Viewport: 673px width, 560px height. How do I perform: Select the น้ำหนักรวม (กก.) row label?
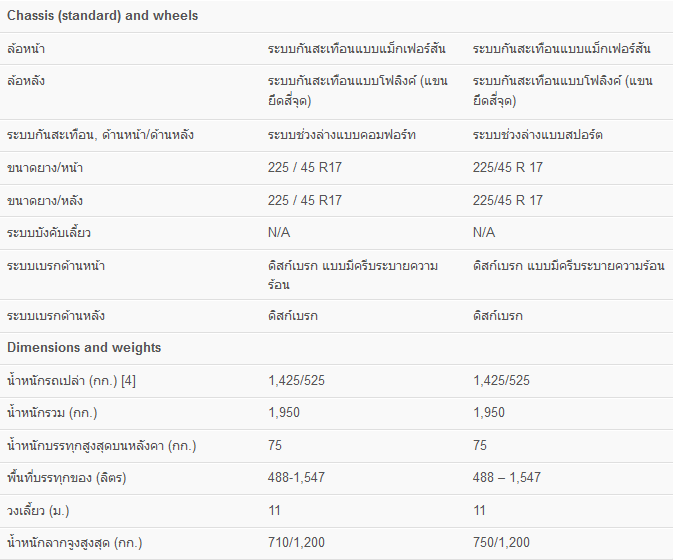(x=52, y=413)
